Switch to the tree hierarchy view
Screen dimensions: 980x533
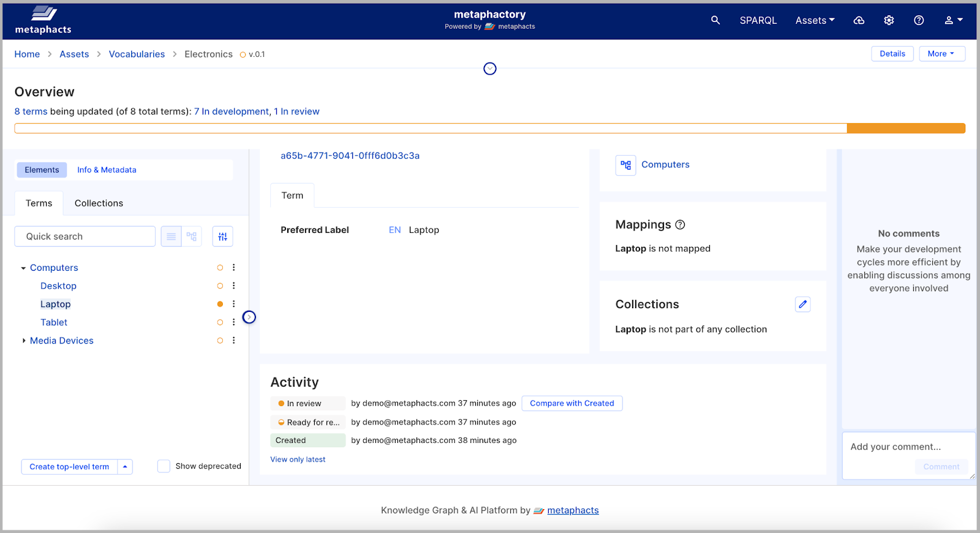[192, 236]
